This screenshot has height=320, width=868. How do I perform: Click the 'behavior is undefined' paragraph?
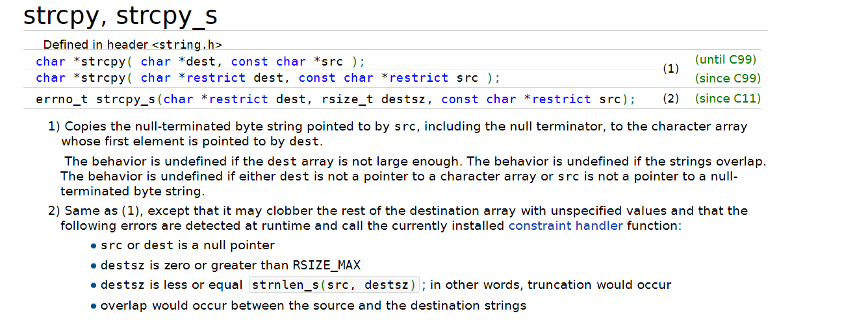(413, 176)
